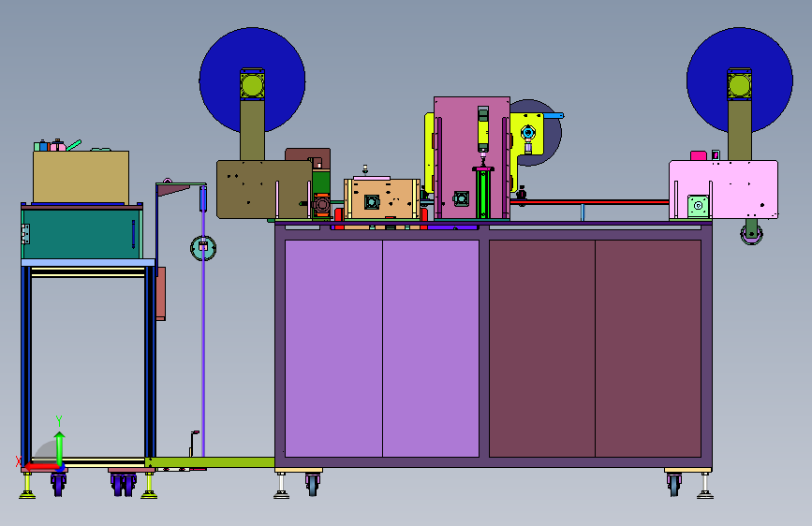Select the green cylinder in central tower

pyautogui.click(x=482, y=194)
